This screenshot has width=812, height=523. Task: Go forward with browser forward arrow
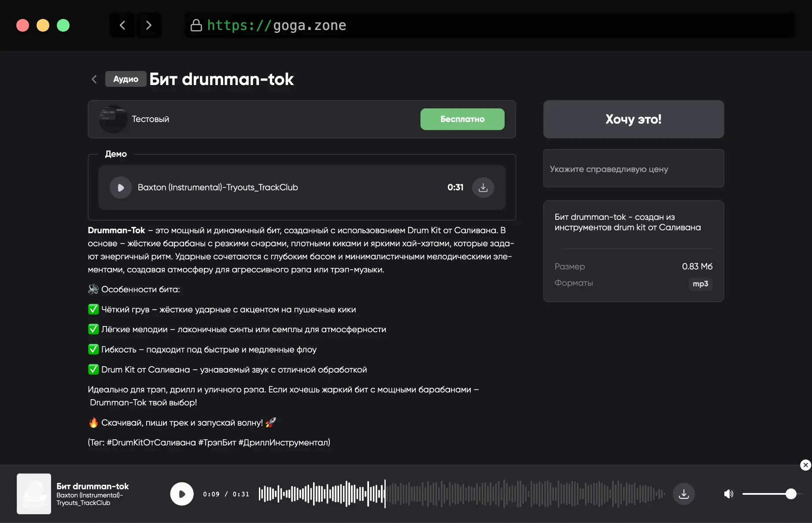149,25
